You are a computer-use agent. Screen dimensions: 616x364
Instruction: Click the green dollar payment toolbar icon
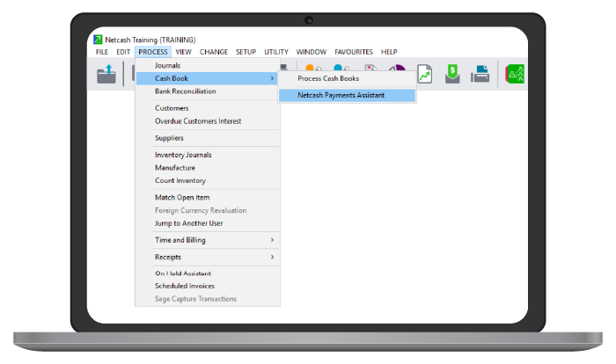point(452,74)
